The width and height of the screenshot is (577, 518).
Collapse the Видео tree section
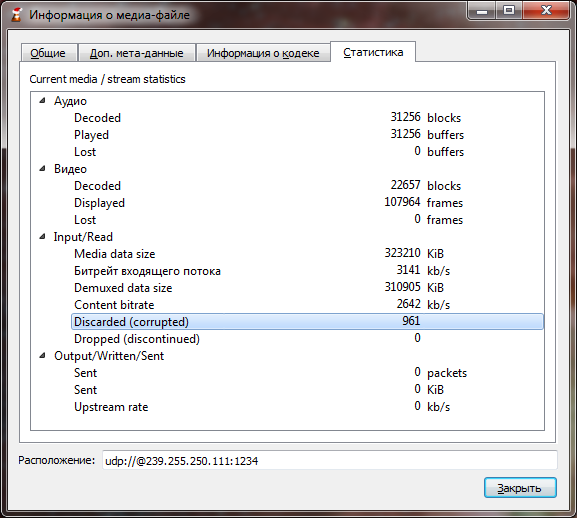43,168
